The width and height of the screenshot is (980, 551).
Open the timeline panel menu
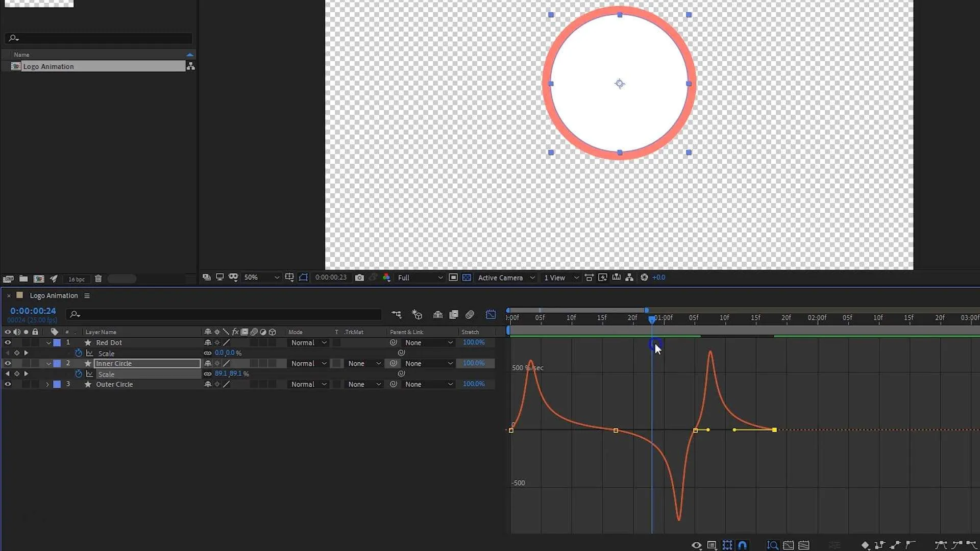tap(87, 295)
